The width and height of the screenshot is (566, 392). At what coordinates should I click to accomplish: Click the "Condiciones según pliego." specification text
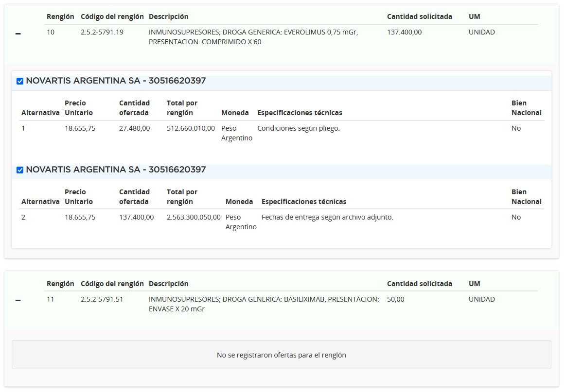pyautogui.click(x=298, y=128)
